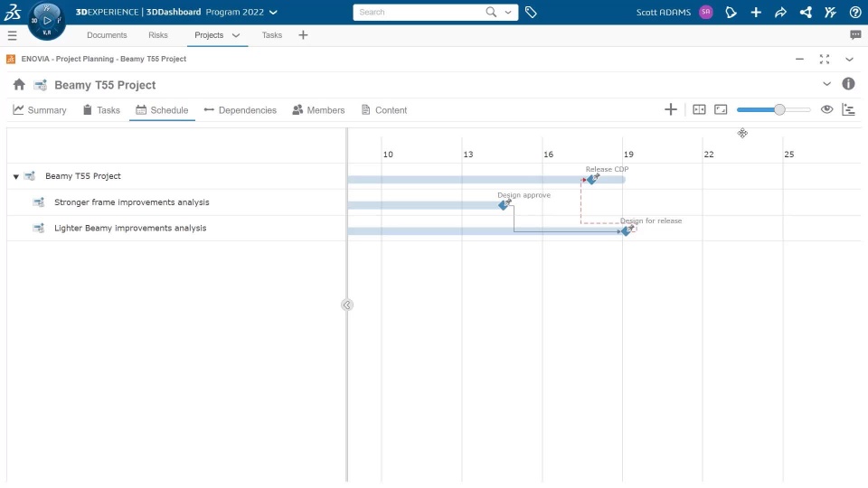This screenshot has width=868, height=488.
Task: Click the split view layout icon
Action: point(699,109)
